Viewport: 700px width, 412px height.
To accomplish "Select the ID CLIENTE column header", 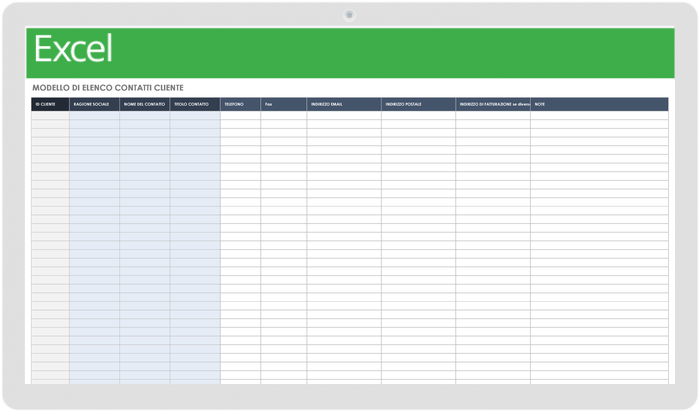I will click(x=50, y=104).
